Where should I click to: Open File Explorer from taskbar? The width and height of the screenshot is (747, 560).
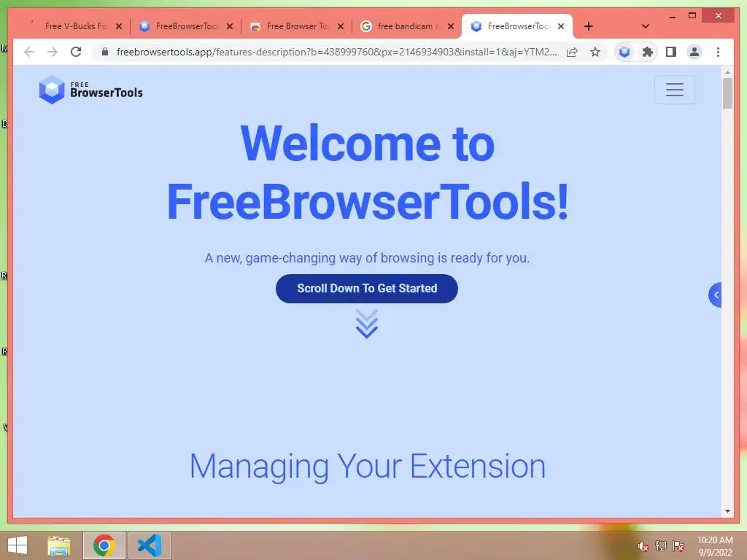pyautogui.click(x=58, y=545)
